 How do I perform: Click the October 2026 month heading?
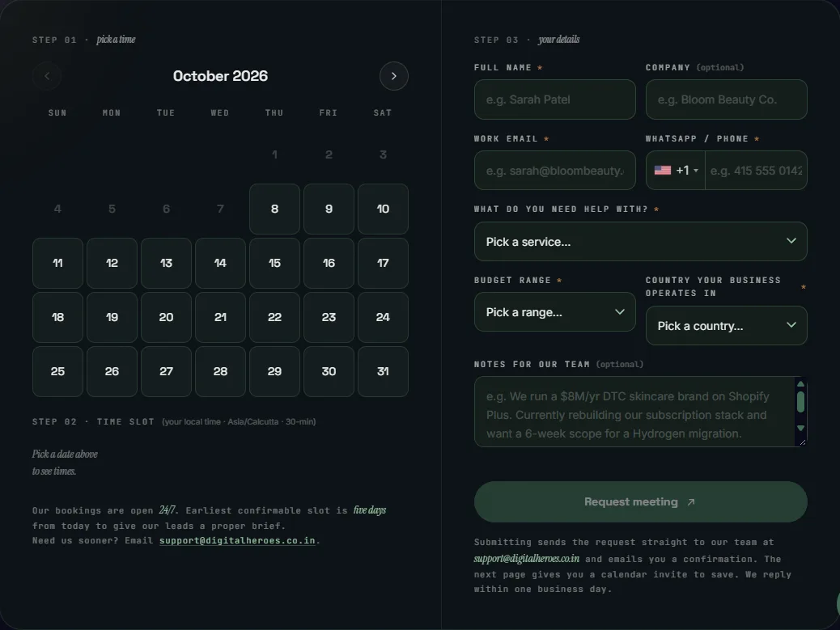click(x=220, y=76)
